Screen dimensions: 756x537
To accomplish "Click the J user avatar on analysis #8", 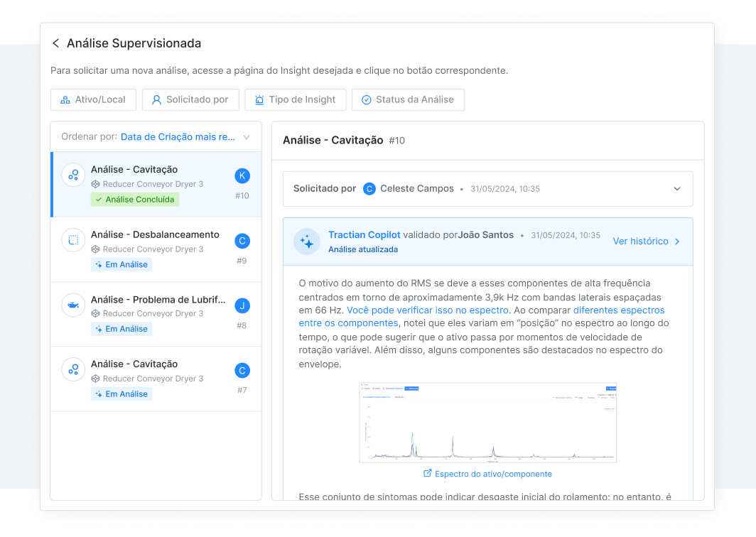I will [242, 306].
